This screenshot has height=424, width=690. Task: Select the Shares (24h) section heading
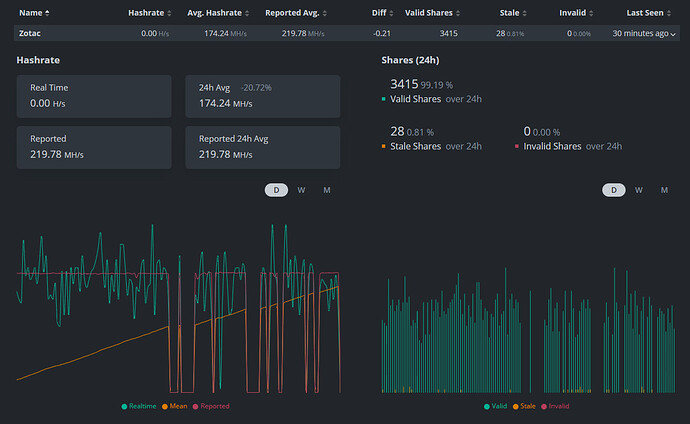click(410, 60)
